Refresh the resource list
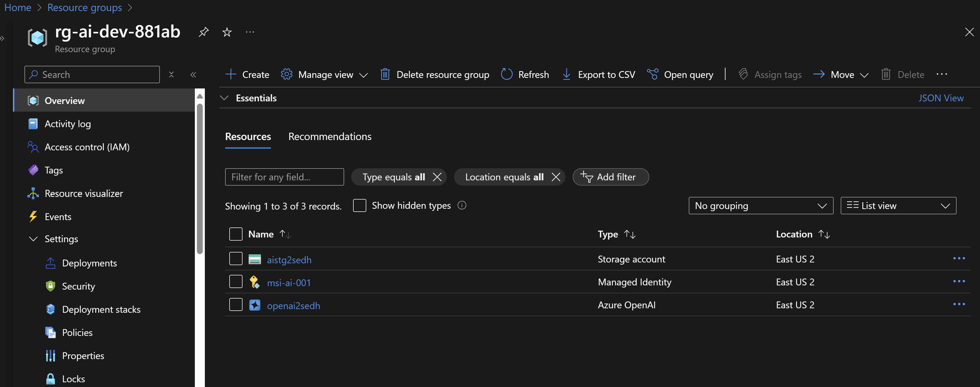 [x=525, y=75]
